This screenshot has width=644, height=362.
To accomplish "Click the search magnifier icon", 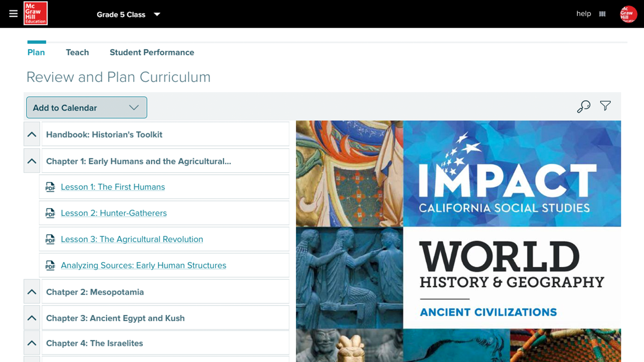I will [583, 107].
